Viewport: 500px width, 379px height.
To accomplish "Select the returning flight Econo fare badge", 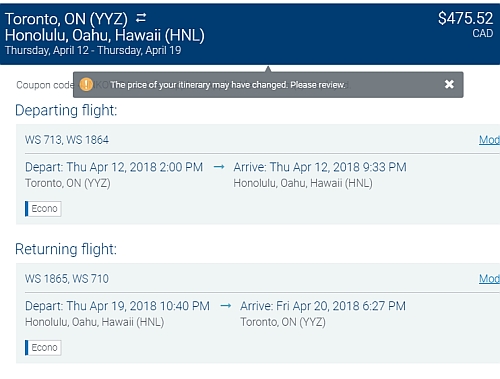I will coord(43,348).
